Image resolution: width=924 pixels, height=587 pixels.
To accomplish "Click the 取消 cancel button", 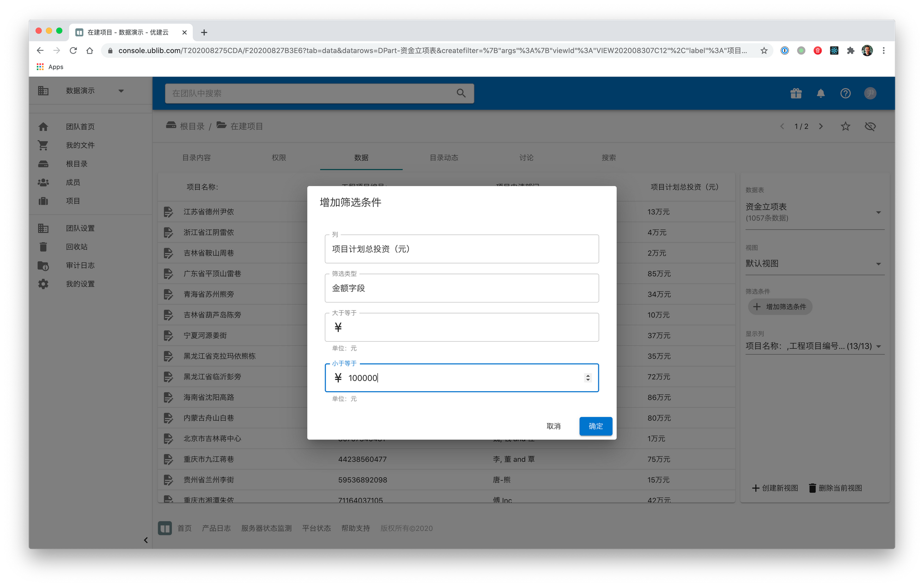I will click(553, 426).
